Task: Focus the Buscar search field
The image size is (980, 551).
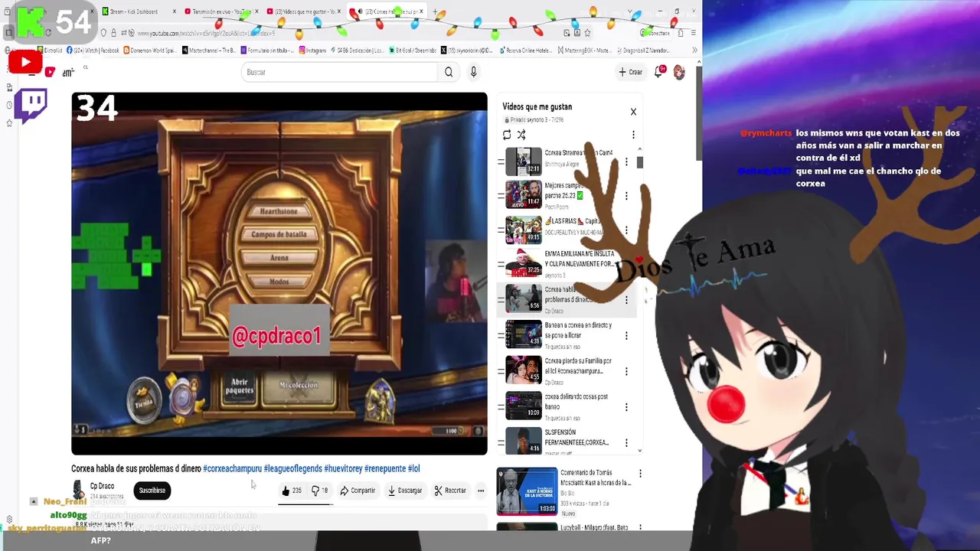Action: point(340,72)
